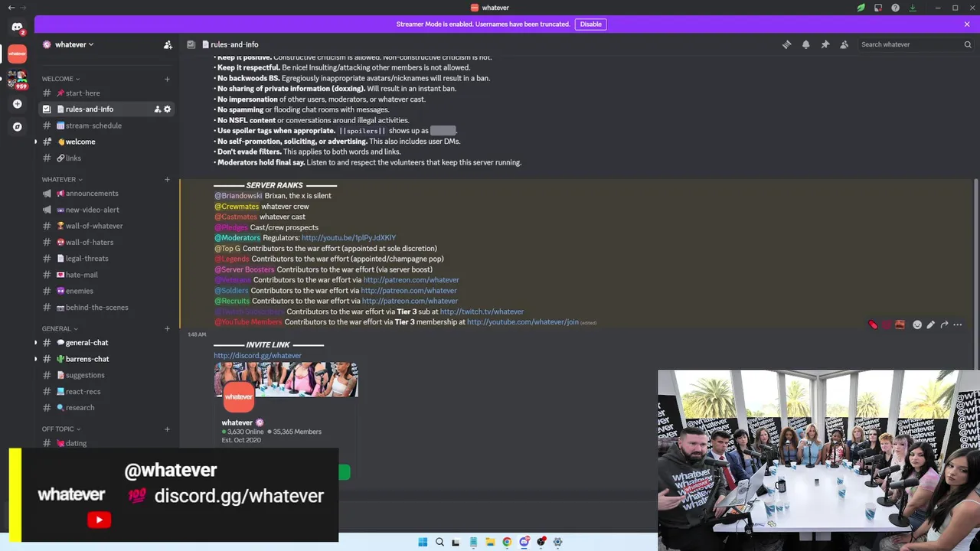
Task: Click the Add a Server plus icon
Action: 17,103
